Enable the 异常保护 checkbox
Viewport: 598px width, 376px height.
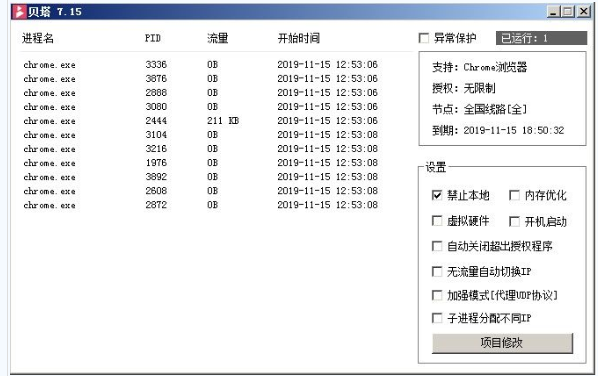click(424, 38)
